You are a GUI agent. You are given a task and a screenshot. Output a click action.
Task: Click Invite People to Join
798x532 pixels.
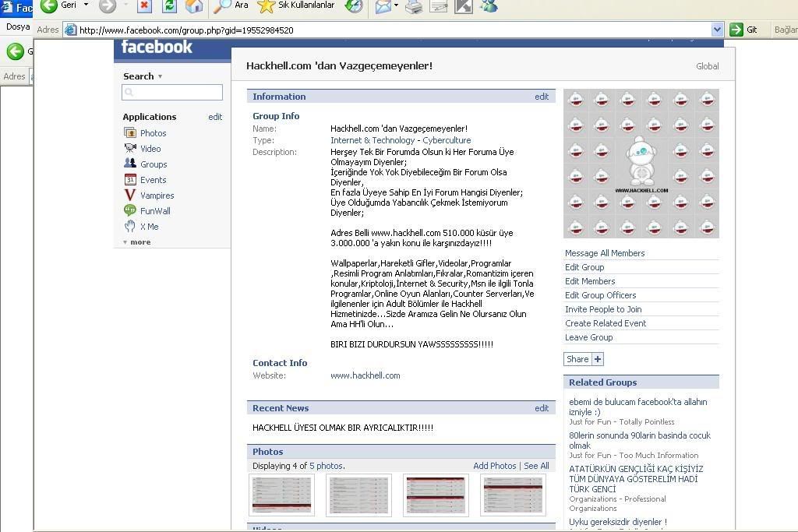coord(603,309)
